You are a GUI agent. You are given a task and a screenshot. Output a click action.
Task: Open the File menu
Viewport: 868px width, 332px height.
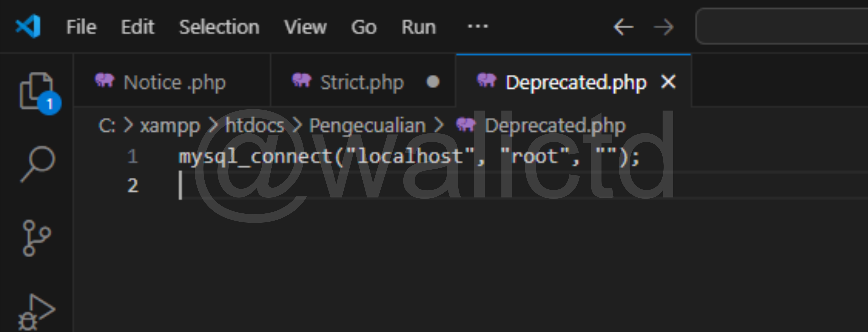click(x=81, y=27)
